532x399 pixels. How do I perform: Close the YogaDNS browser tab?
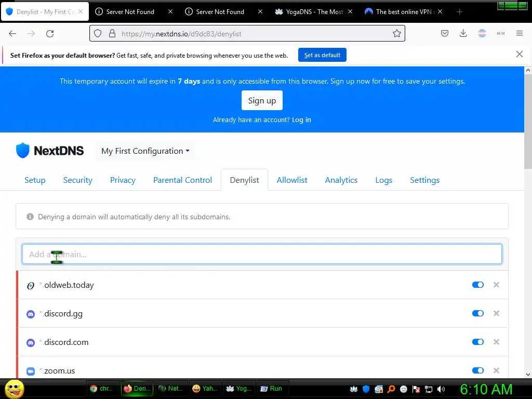[350, 11]
